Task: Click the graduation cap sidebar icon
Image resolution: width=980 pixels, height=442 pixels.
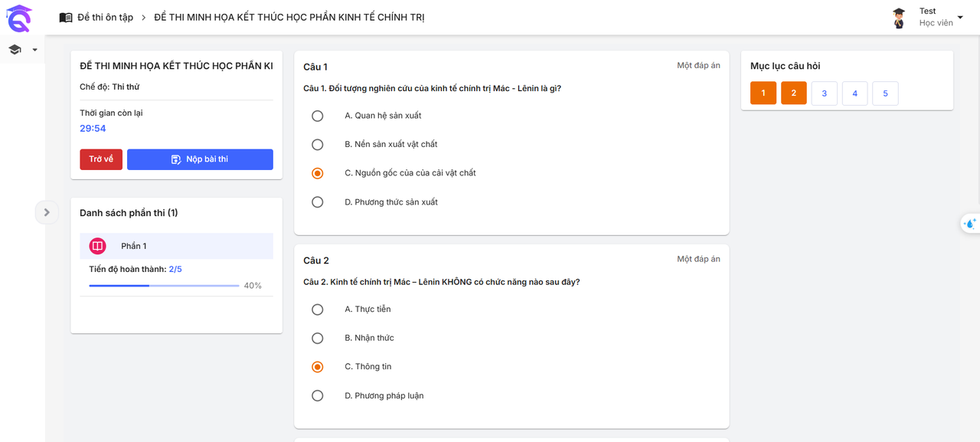Action: click(x=15, y=50)
